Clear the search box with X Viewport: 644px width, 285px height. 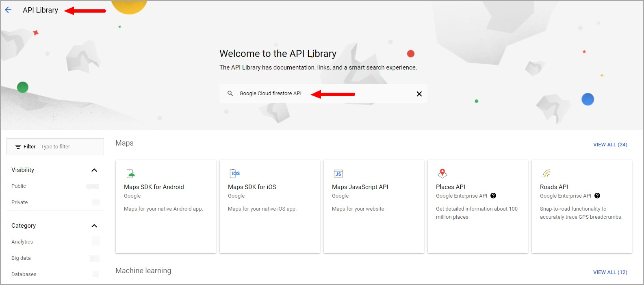419,94
